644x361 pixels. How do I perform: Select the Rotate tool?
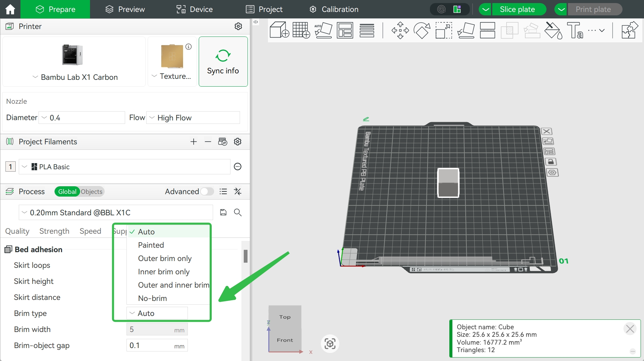coord(422,30)
